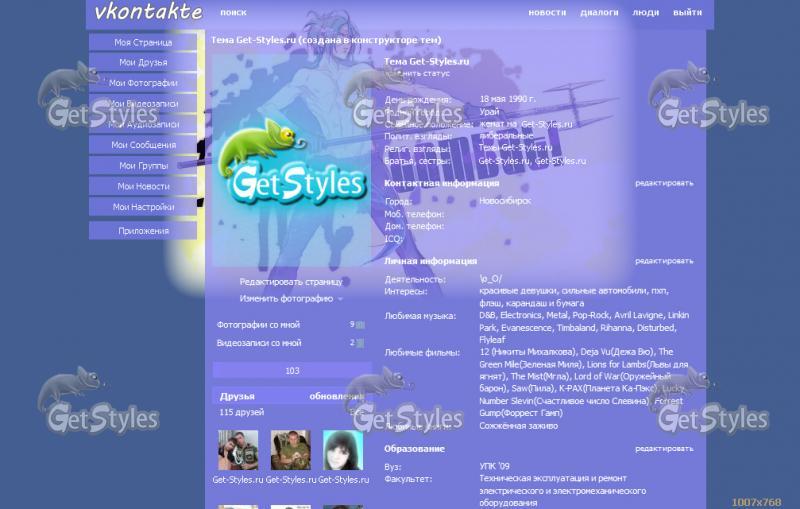
Task: Open third friend thumbnail with dark hair
Action: coord(343,450)
